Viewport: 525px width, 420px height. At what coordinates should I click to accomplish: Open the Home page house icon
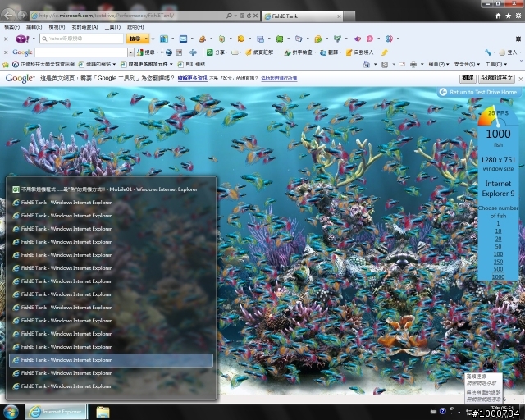click(498, 16)
